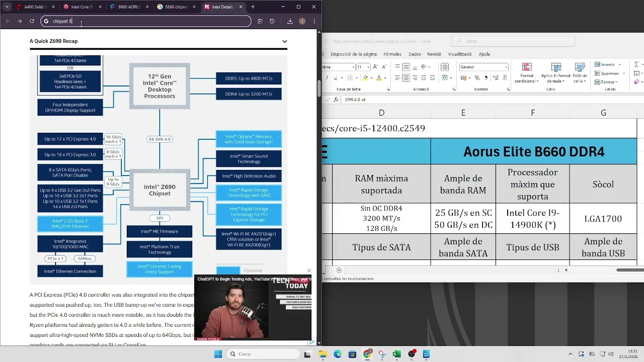Open Excel Ajuda ribbon tab
This screenshot has width=644, height=362.
pyautogui.click(x=484, y=54)
